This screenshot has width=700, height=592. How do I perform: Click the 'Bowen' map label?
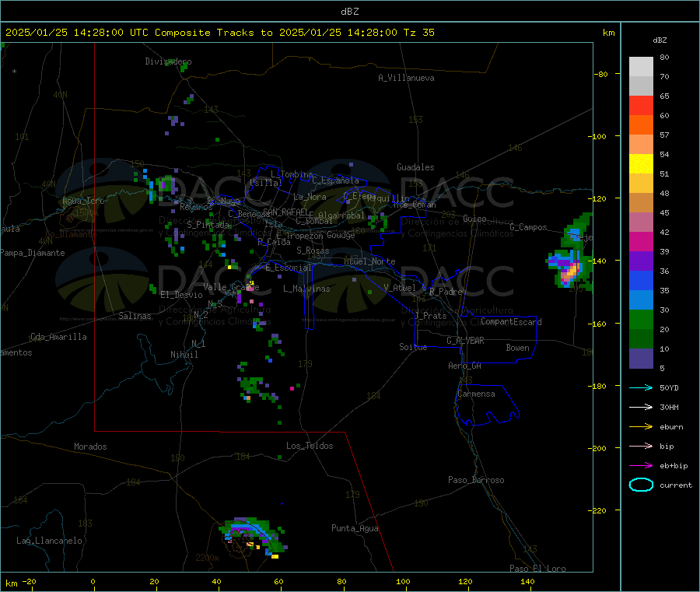tap(517, 348)
